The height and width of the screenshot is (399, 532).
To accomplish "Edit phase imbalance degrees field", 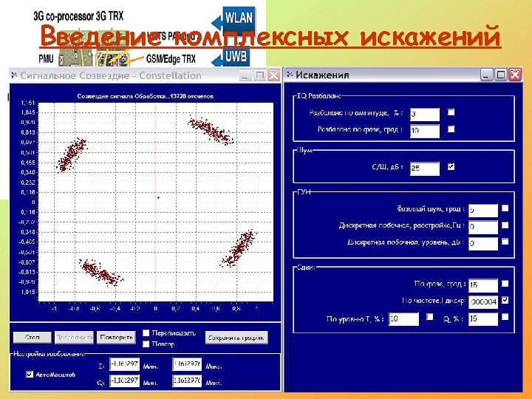I will pyautogui.click(x=425, y=131).
